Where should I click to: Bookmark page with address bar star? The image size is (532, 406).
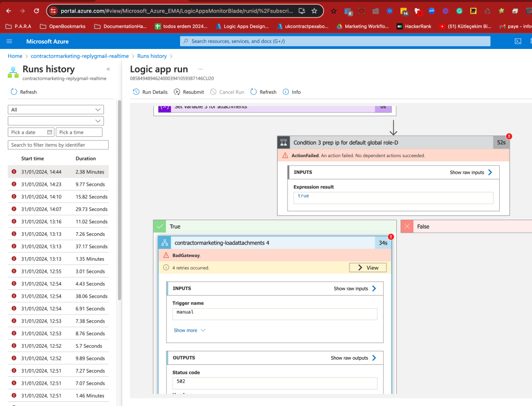point(314,11)
